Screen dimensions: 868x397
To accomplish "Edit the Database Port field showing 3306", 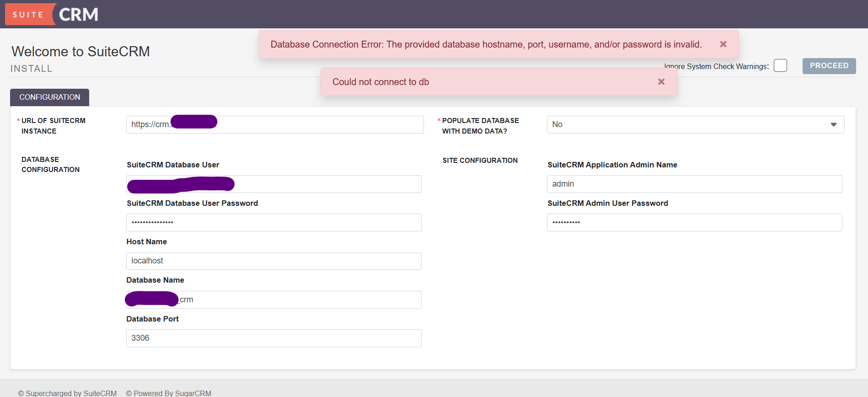I will click(274, 338).
